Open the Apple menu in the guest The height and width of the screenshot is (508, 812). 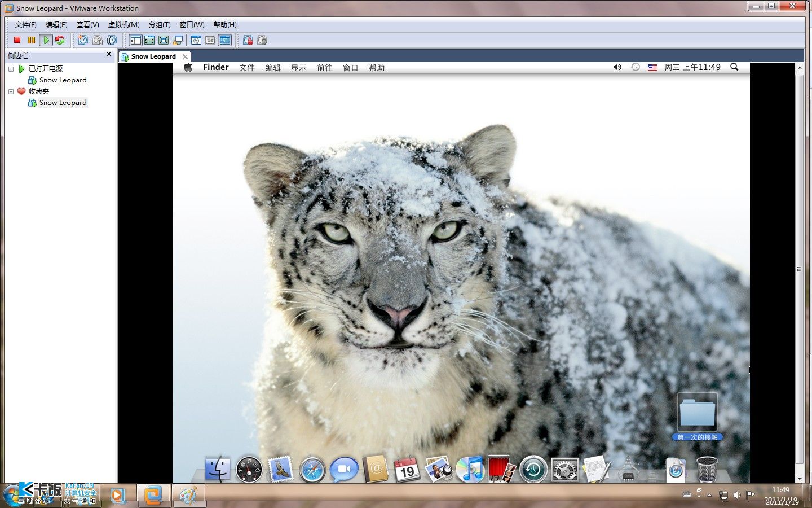188,67
